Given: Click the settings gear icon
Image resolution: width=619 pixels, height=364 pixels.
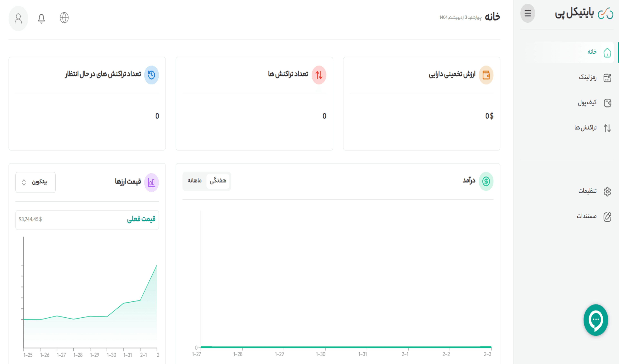Looking at the screenshot, I should [x=607, y=191].
